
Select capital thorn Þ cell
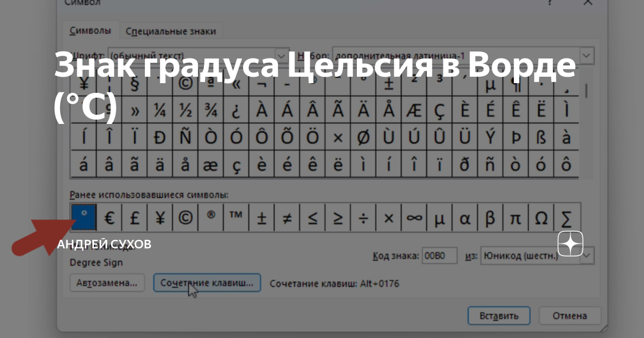pyautogui.click(x=516, y=137)
